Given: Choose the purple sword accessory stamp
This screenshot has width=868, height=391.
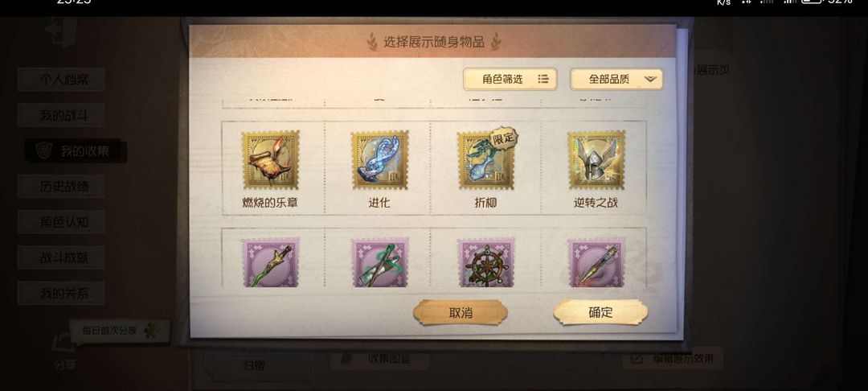Looking at the screenshot, I should [x=270, y=263].
